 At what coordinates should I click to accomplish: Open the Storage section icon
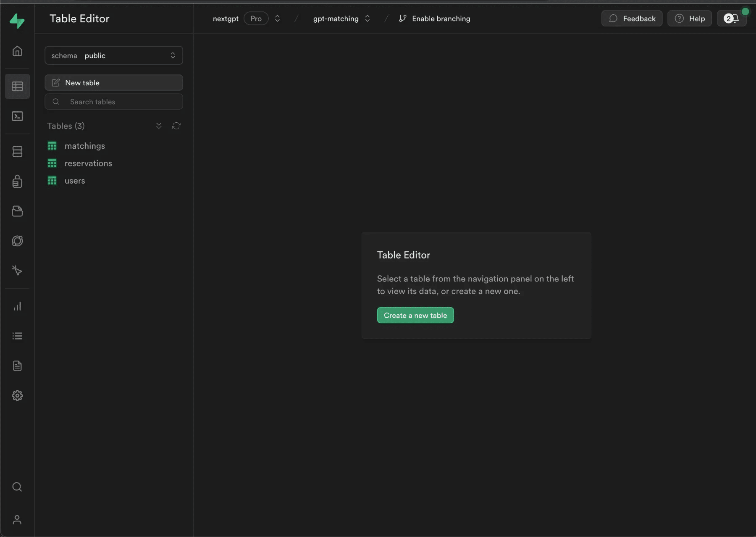pyautogui.click(x=17, y=211)
